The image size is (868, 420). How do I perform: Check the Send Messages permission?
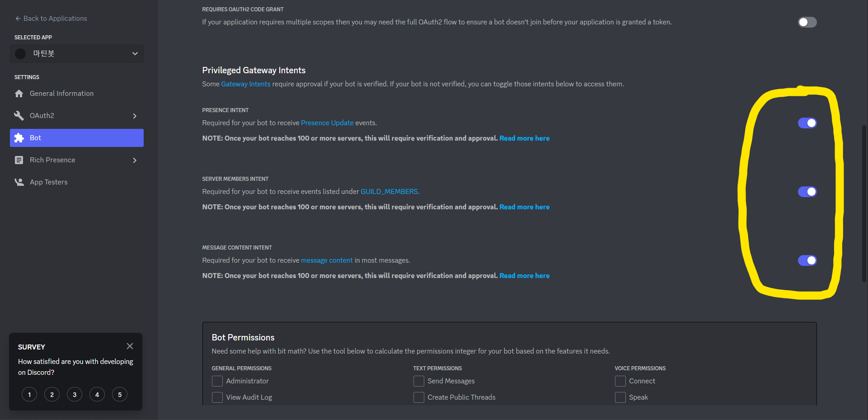[x=419, y=381]
